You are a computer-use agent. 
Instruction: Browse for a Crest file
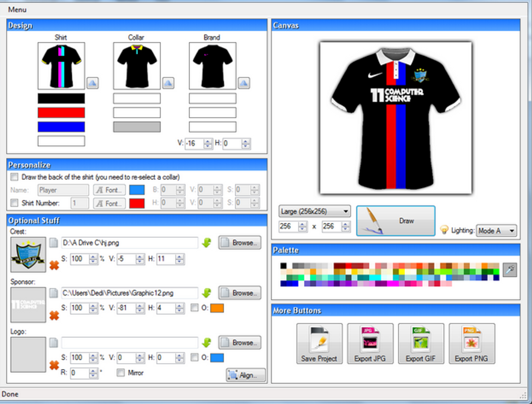tap(240, 243)
